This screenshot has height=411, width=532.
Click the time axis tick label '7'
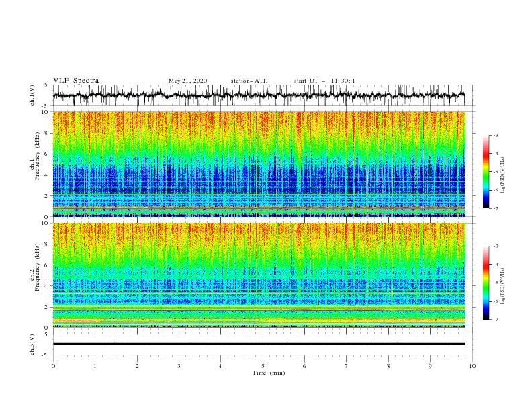point(347,366)
